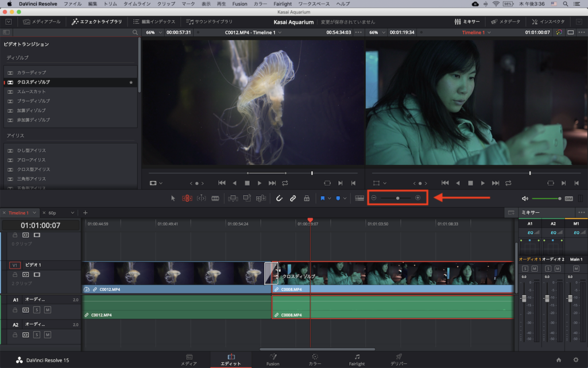Select the arrow selection mode tool
The width and height of the screenshot is (588, 368).
(x=173, y=198)
